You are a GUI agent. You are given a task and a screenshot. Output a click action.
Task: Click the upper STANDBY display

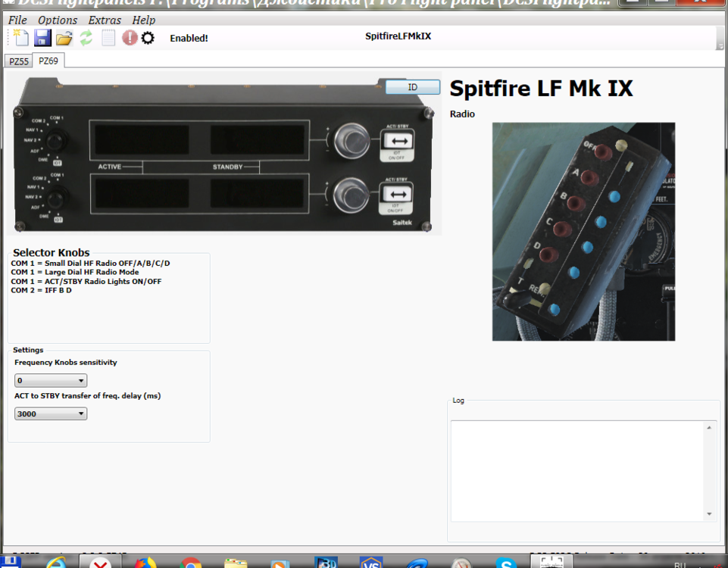pos(258,139)
